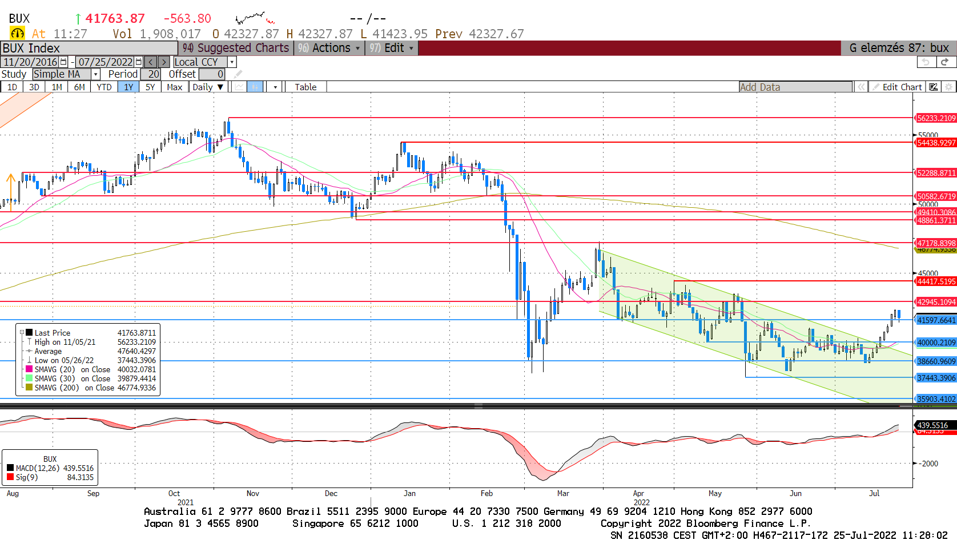
Task: Click the start date field 11/20/2016
Action: click(x=30, y=62)
